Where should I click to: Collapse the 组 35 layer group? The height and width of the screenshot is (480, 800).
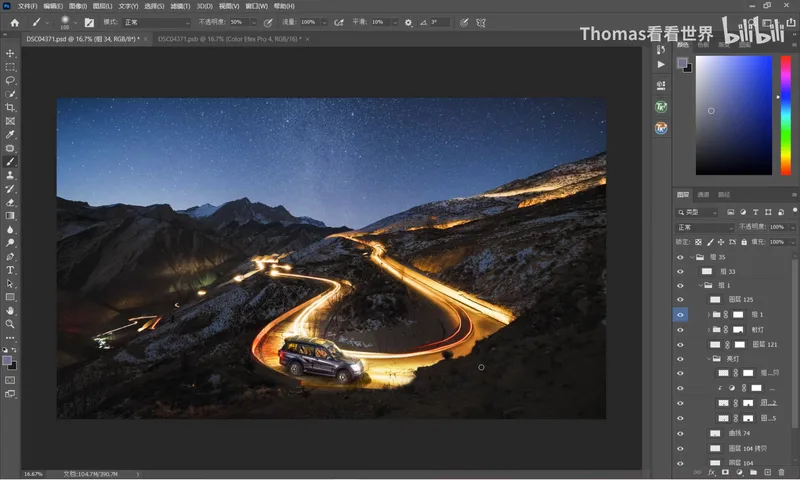tap(692, 257)
